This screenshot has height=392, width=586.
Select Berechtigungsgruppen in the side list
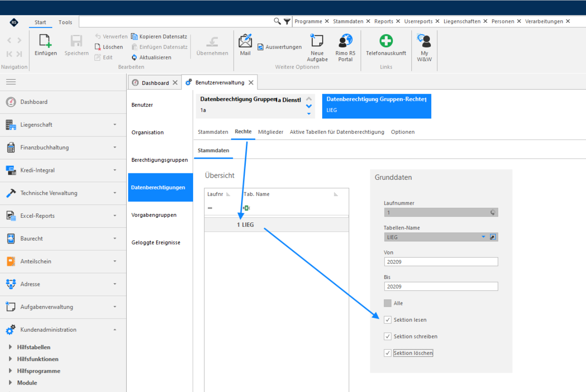point(160,160)
